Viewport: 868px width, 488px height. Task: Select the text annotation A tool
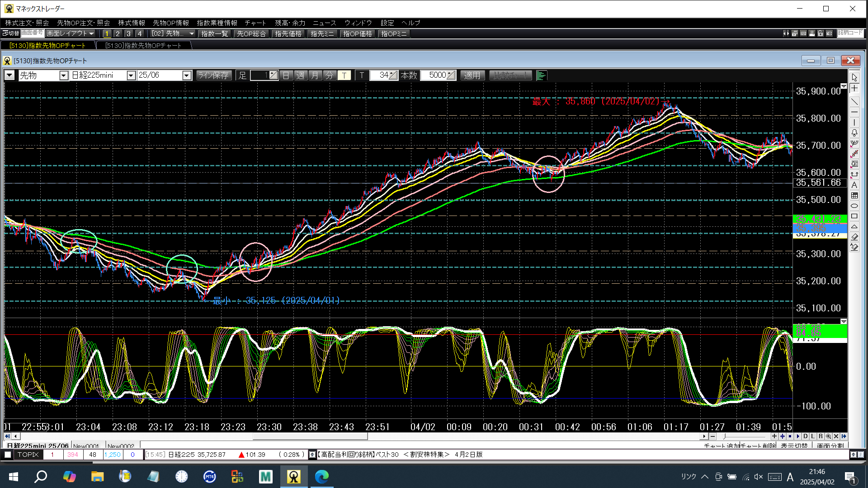point(854,185)
